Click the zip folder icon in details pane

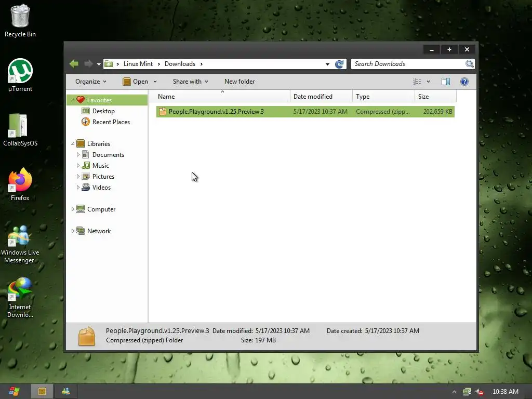pyautogui.click(x=87, y=336)
